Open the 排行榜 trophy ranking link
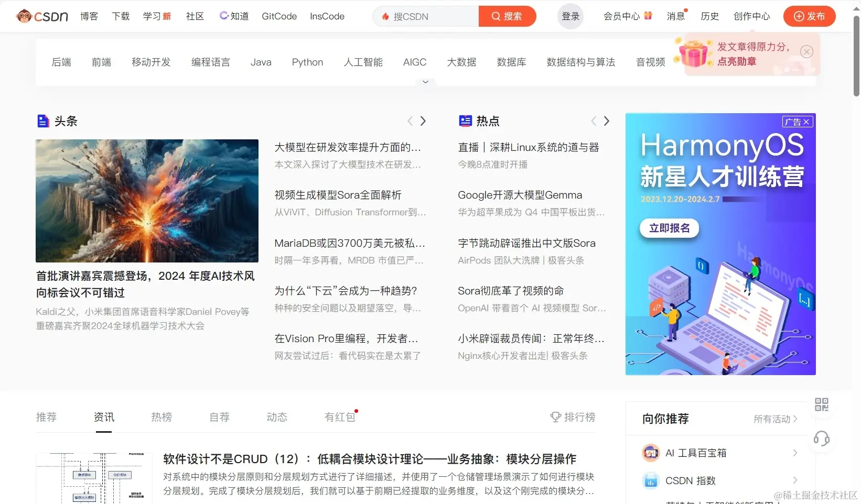The width and height of the screenshot is (861, 504). (573, 417)
